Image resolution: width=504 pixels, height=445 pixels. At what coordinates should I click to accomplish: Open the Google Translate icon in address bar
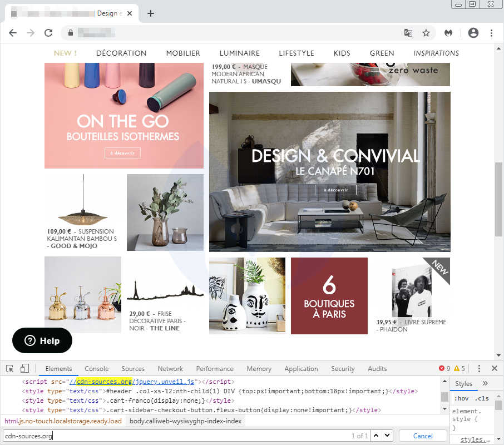coord(408,33)
